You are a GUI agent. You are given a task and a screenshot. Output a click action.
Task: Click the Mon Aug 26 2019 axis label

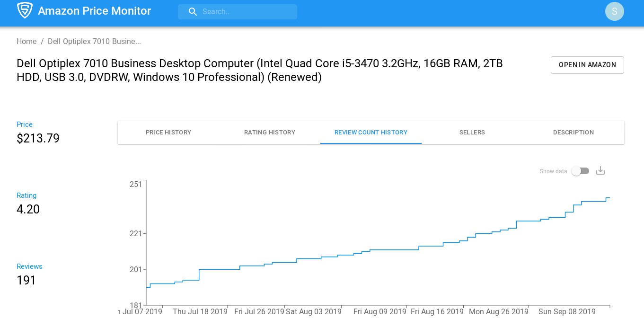499,311
